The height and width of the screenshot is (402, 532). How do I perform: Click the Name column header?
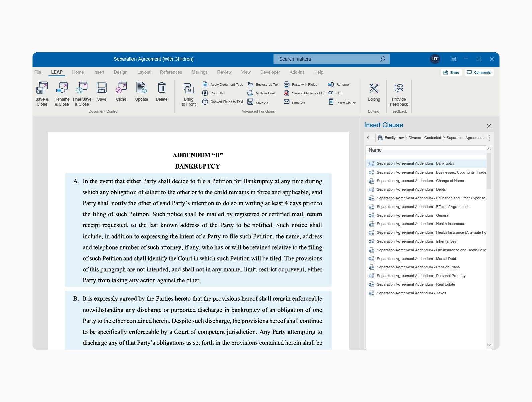click(x=375, y=150)
